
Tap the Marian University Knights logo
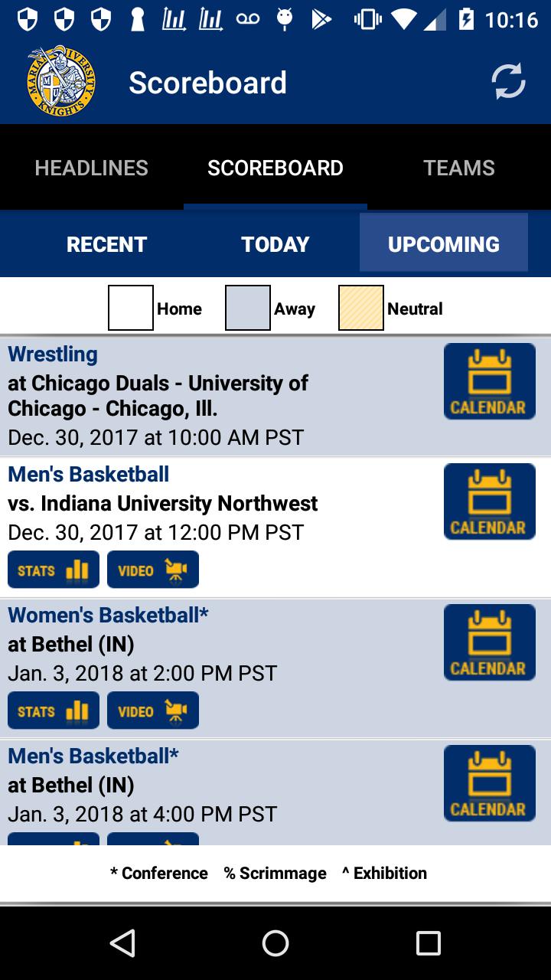pos(61,81)
